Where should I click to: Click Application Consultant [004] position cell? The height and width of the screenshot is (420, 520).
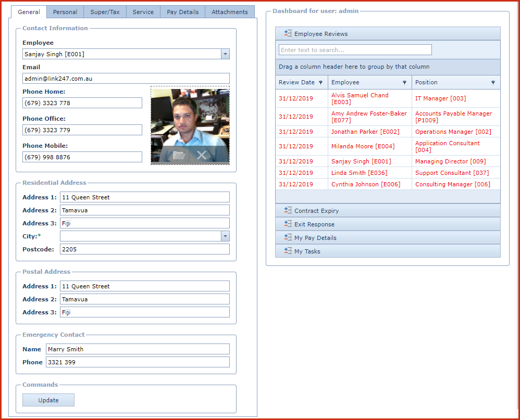pyautogui.click(x=456, y=146)
